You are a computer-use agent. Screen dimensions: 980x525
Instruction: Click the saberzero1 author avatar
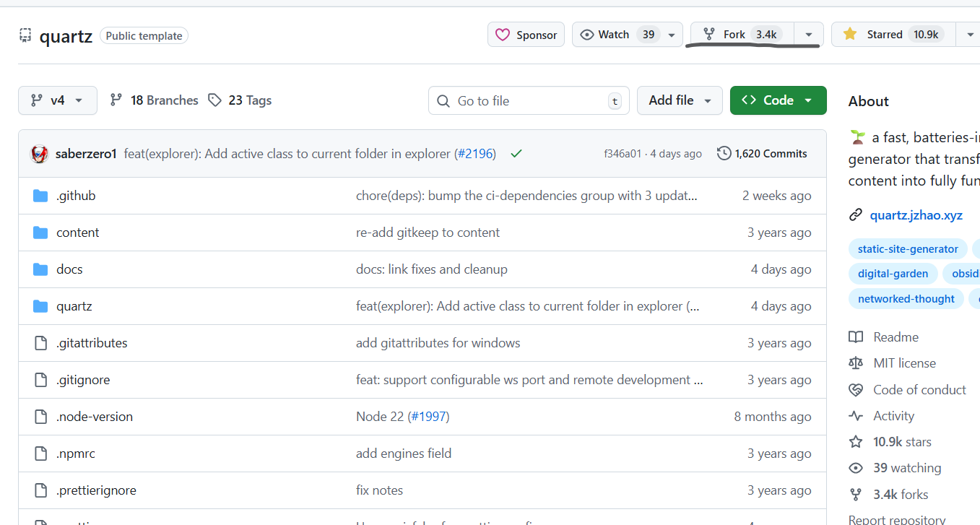[x=39, y=154]
